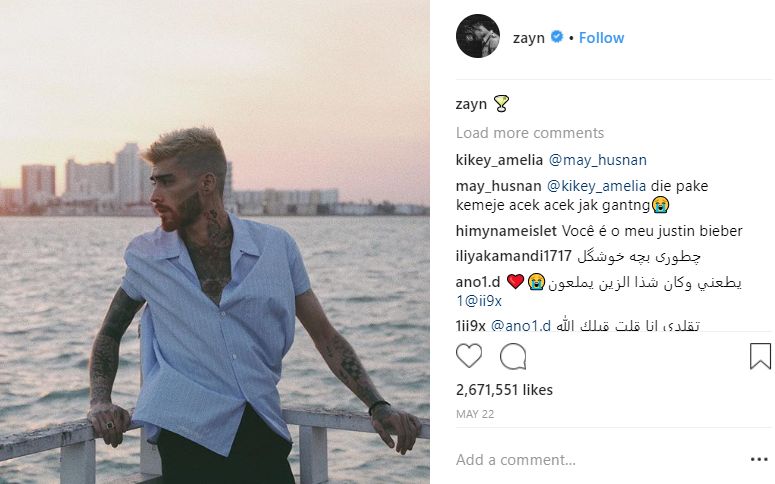The image size is (775, 484).
Task: View the 2,671,551 likes list
Action: coord(504,390)
